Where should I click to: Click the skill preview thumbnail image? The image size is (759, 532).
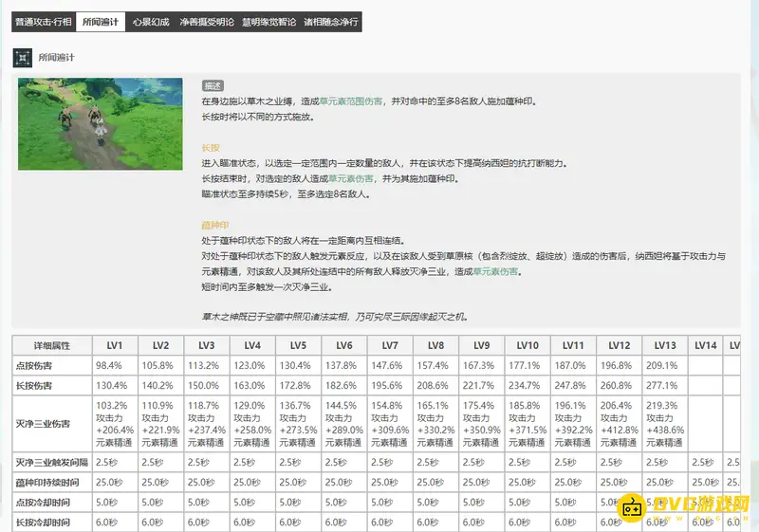pyautogui.click(x=100, y=124)
